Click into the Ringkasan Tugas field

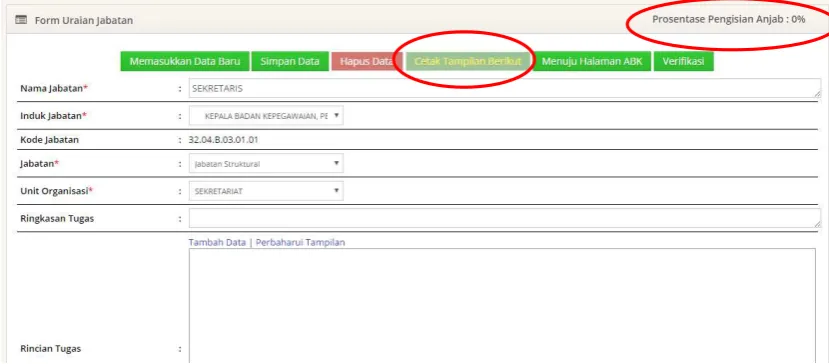coord(505,218)
